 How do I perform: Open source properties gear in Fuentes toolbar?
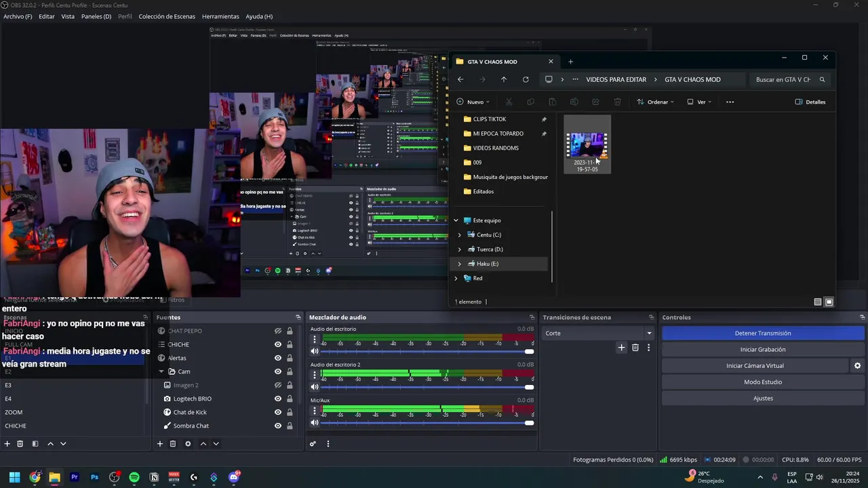point(188,444)
